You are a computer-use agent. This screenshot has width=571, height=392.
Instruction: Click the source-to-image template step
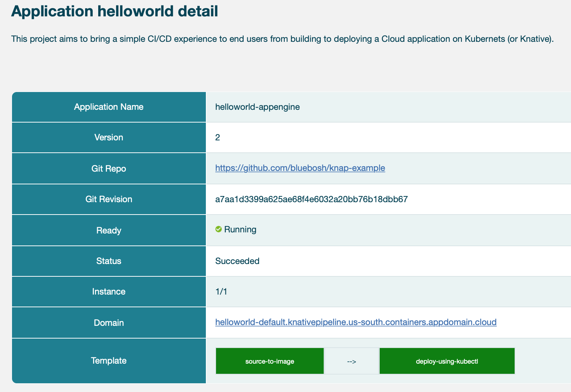tap(270, 361)
